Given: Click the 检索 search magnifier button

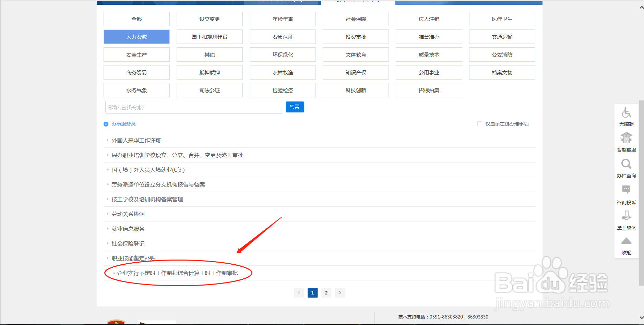Looking at the screenshot, I should point(294,107).
